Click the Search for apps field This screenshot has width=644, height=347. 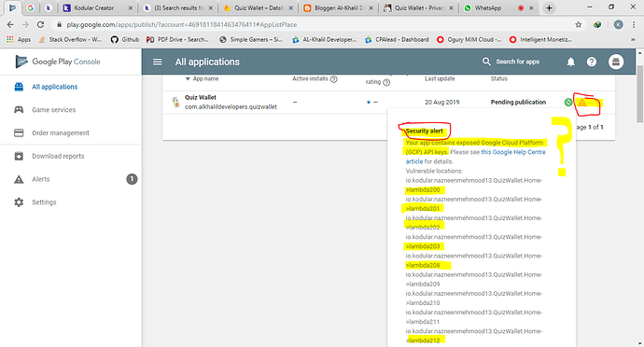(517, 62)
